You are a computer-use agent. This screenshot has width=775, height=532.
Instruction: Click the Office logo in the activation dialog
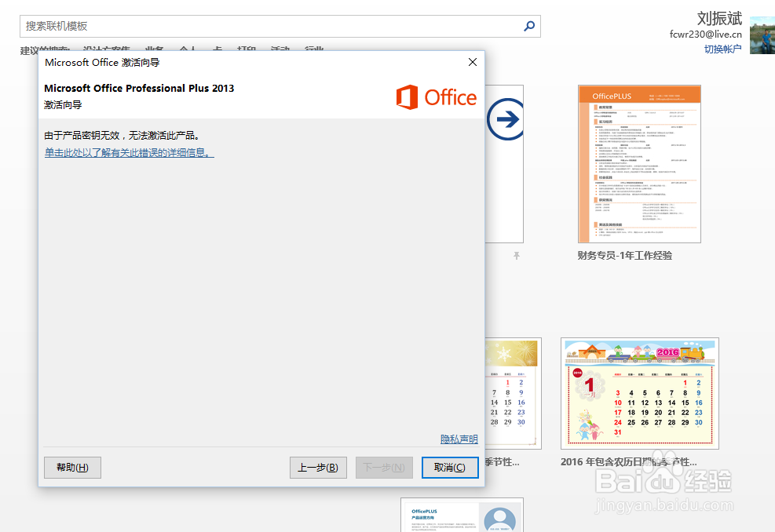coord(437,97)
